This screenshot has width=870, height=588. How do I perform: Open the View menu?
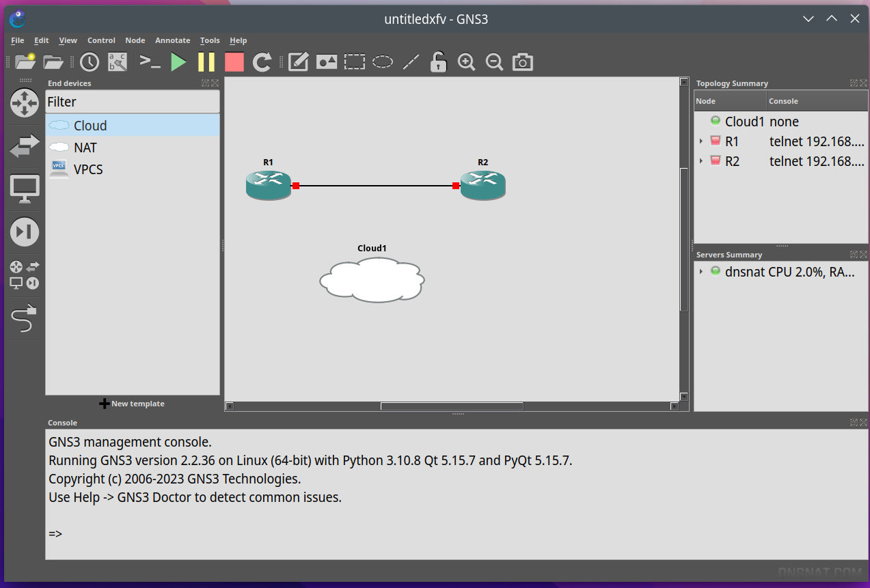click(x=68, y=40)
